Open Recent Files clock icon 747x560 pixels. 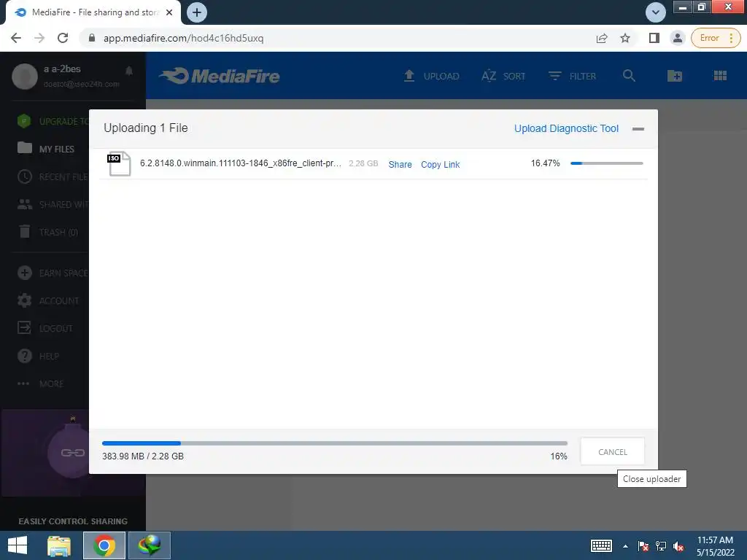click(24, 176)
